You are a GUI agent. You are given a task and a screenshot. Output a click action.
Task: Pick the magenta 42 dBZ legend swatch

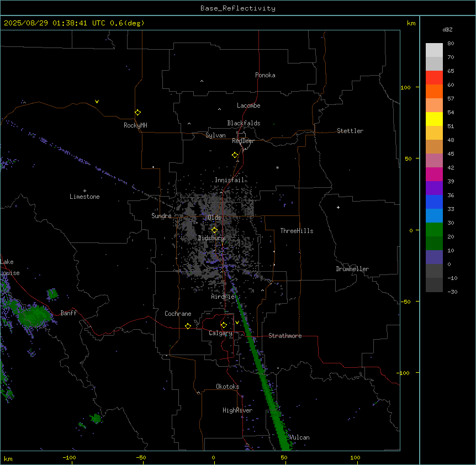(434, 174)
